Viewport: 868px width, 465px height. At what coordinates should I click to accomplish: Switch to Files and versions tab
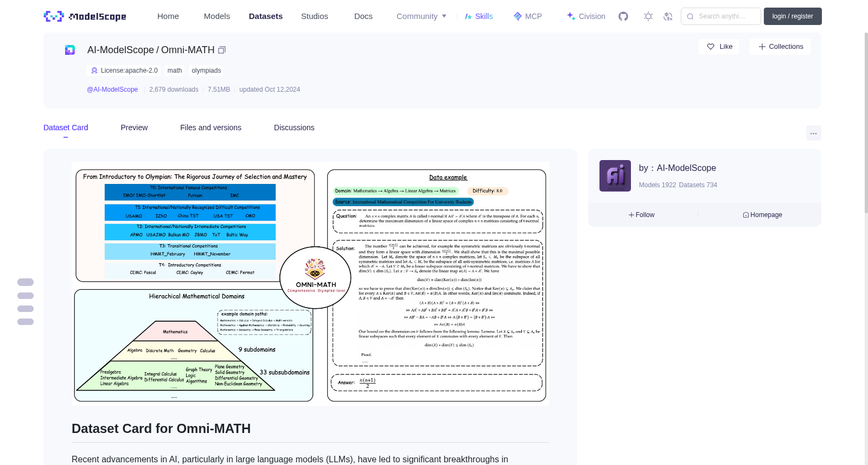(x=210, y=128)
